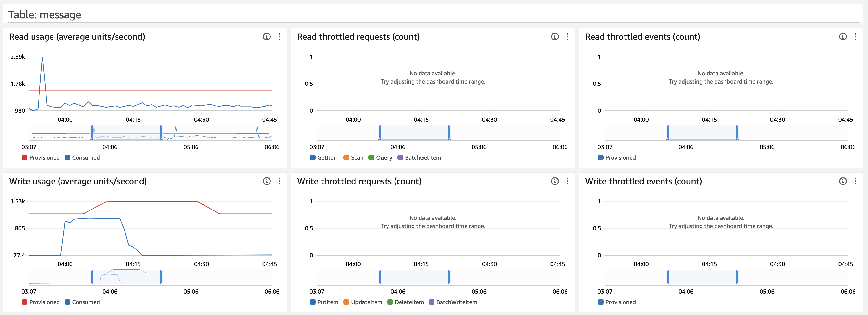Show info for Write throttled events
This screenshot has height=315, width=868.
coord(843,181)
